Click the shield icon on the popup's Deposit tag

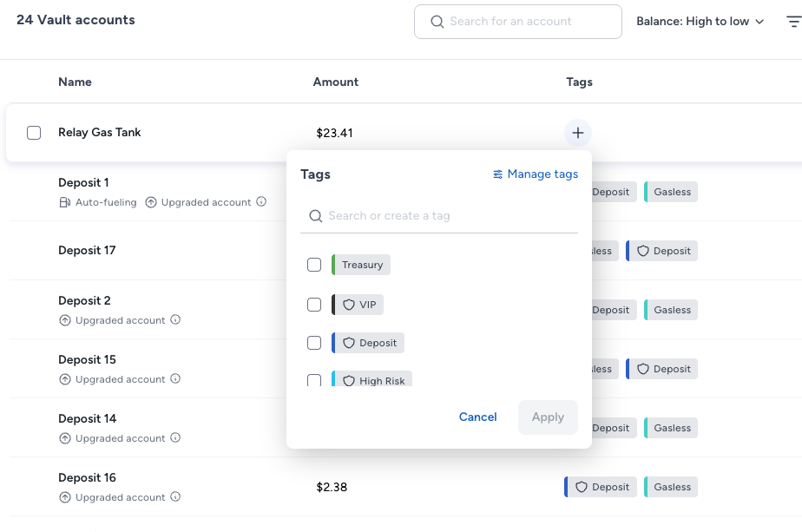349,344
